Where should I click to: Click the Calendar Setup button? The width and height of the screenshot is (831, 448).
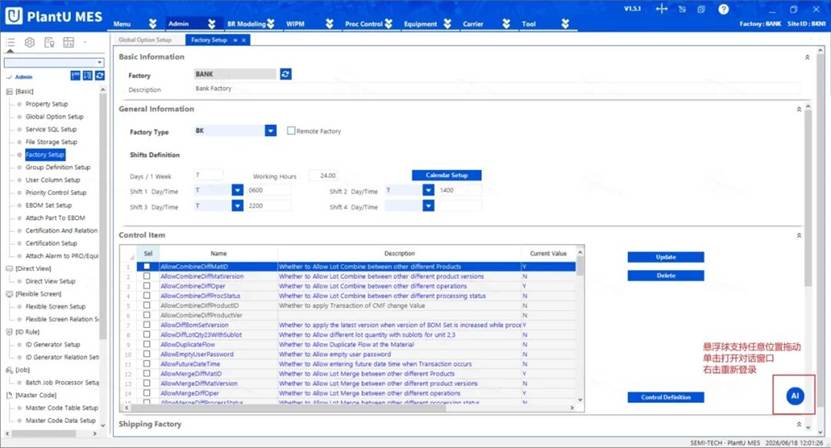(x=447, y=175)
